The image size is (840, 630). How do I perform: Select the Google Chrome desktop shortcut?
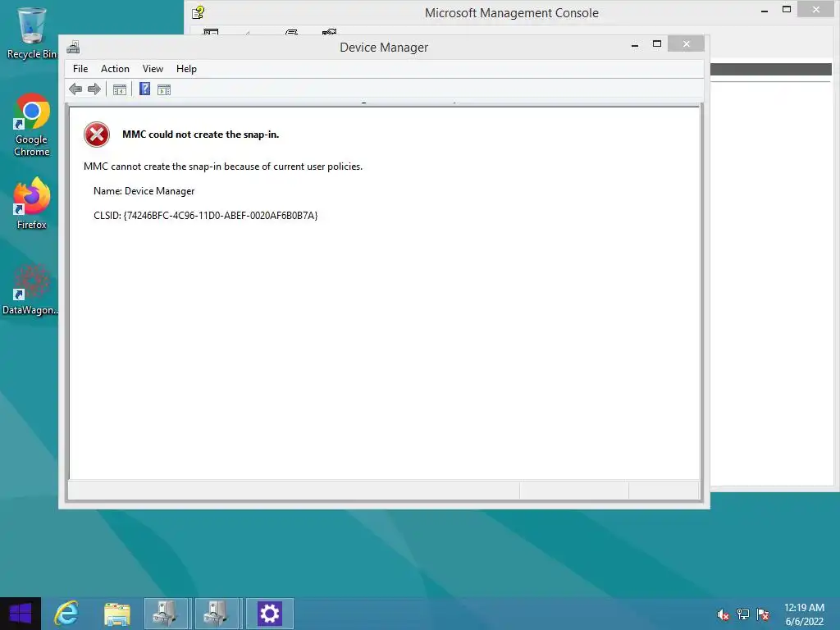(x=32, y=126)
